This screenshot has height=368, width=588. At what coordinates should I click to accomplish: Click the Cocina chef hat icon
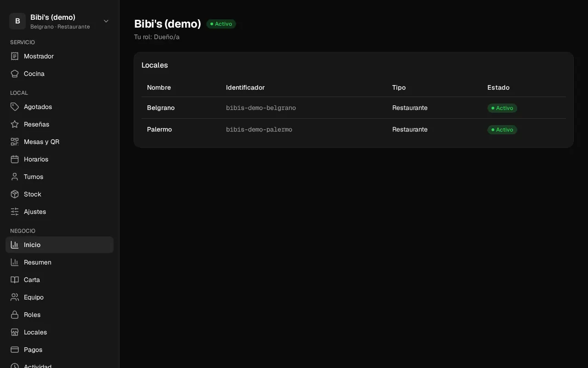[15, 74]
